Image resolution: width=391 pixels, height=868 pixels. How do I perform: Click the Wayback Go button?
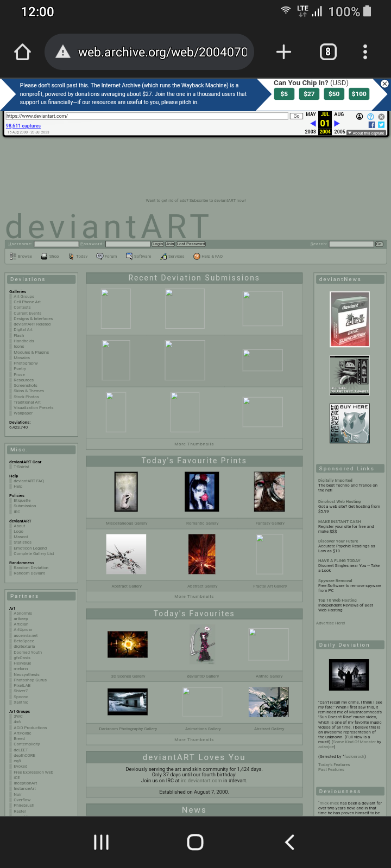tap(297, 116)
